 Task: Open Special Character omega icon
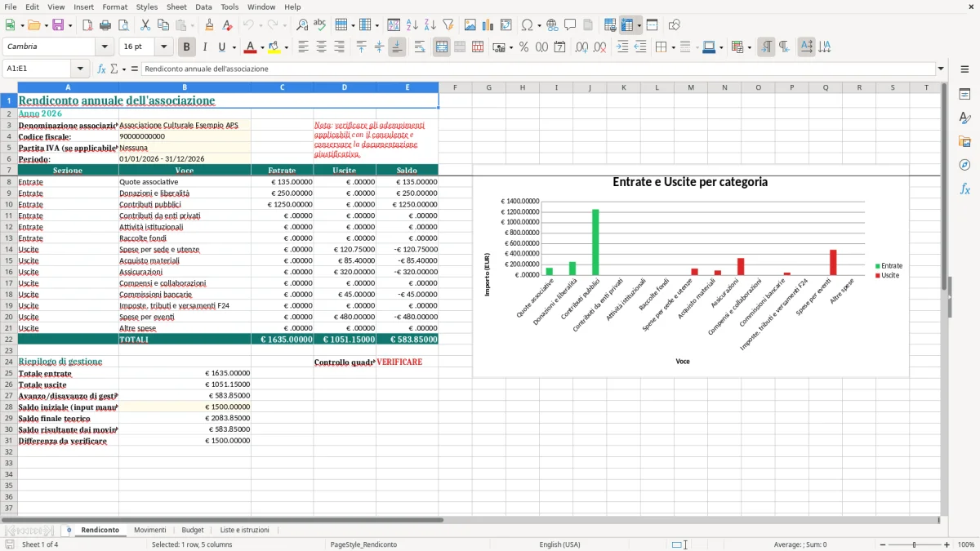(x=527, y=25)
